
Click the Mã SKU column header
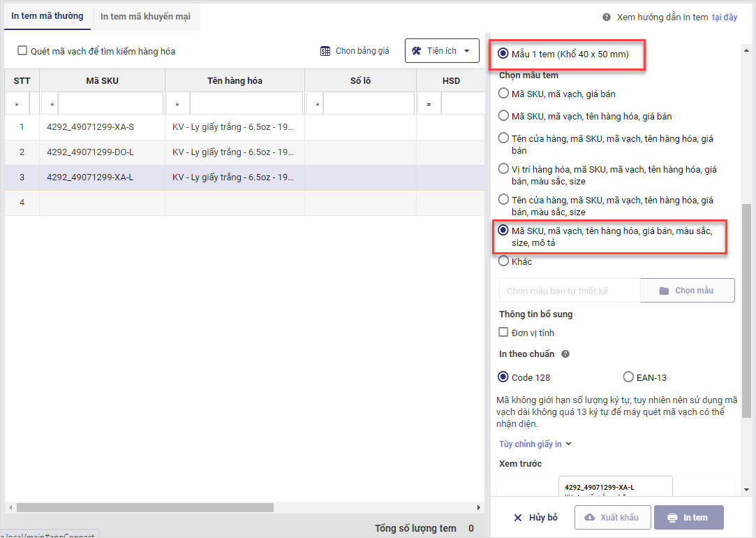(102, 80)
